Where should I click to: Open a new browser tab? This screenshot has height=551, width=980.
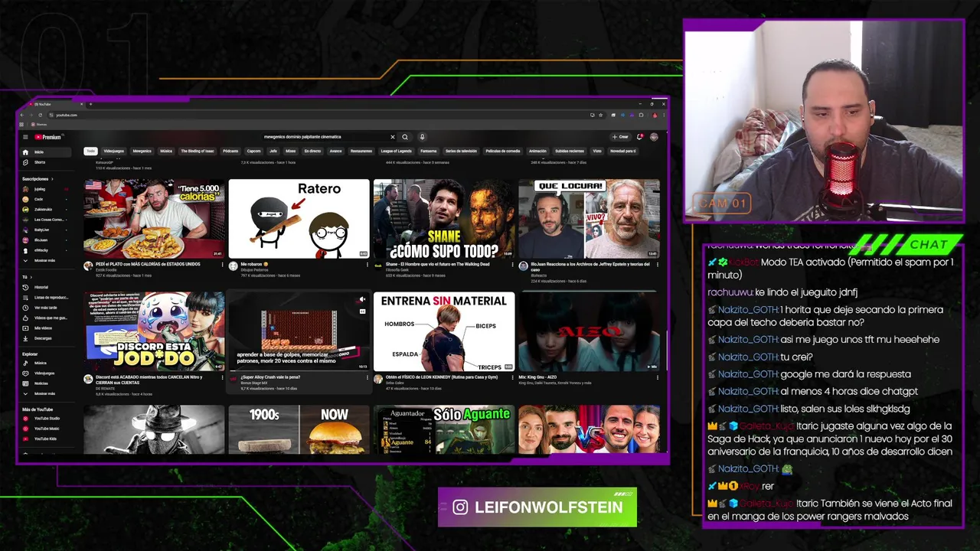pos(90,104)
